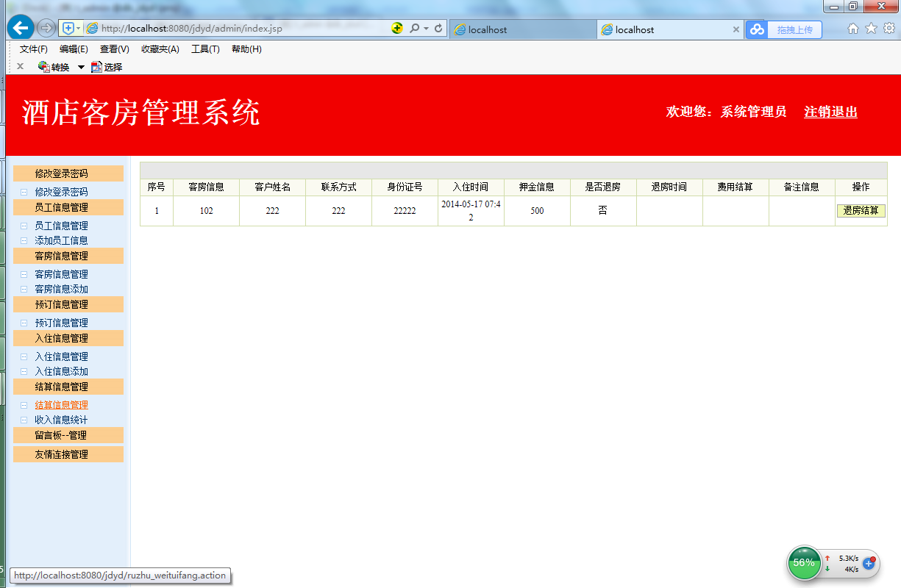Click the 是否退房 value 否
Image resolution: width=901 pixels, height=588 pixels.
[603, 210]
